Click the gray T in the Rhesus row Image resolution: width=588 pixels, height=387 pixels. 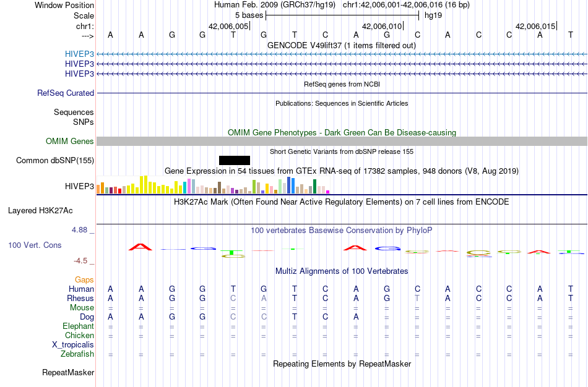pyautogui.click(x=417, y=298)
